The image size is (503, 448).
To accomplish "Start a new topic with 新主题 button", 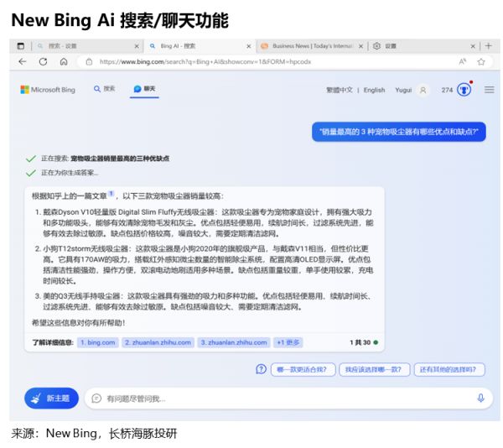I will 52,398.
